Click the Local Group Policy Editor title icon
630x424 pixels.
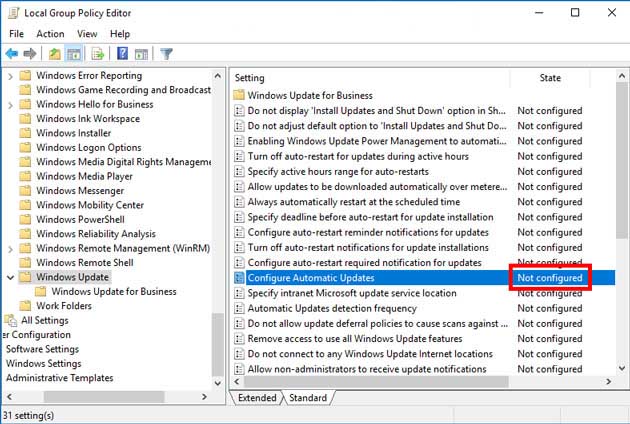pyautogui.click(x=14, y=13)
